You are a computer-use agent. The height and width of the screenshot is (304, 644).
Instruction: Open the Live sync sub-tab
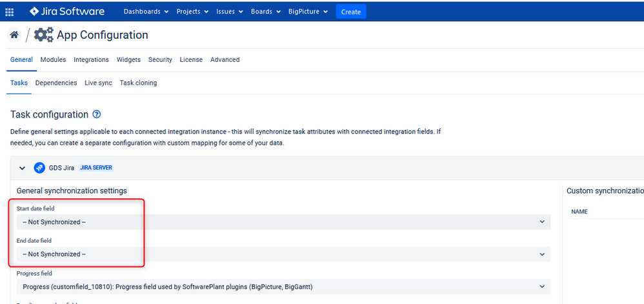click(x=98, y=83)
